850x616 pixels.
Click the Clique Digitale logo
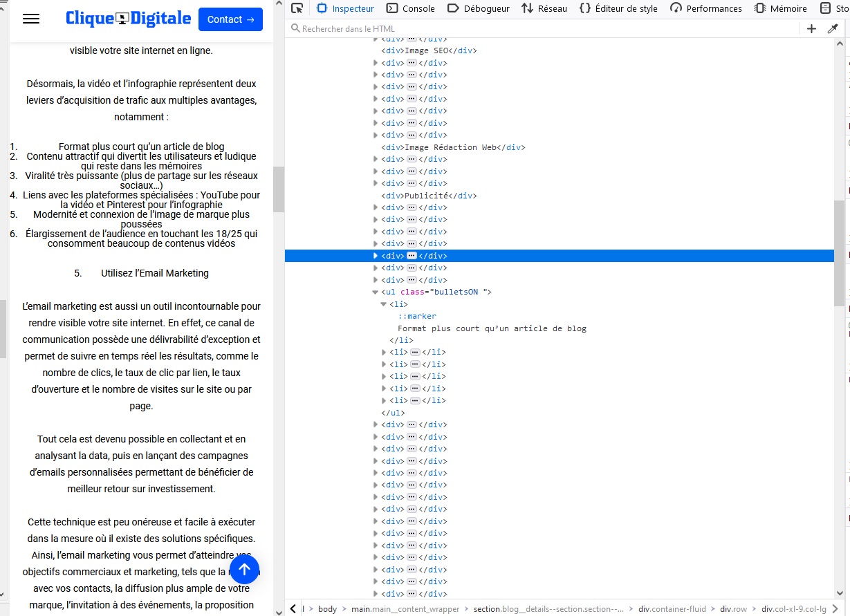[128, 19]
